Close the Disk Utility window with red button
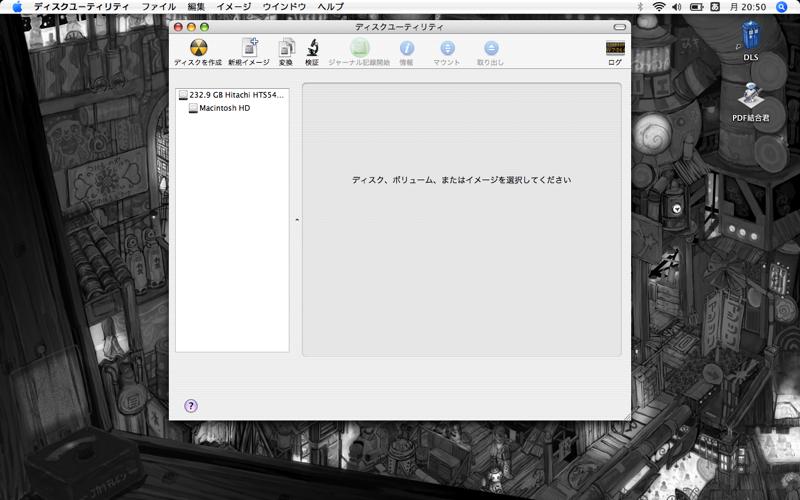 point(178,27)
